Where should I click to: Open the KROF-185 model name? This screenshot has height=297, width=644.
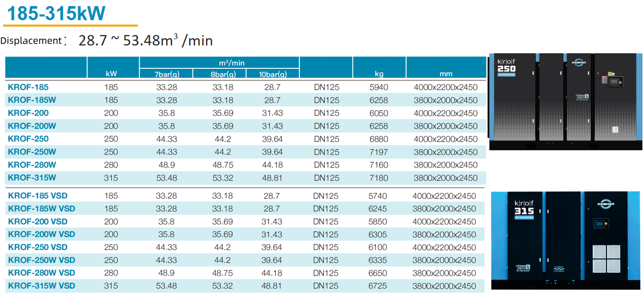[x=28, y=87]
